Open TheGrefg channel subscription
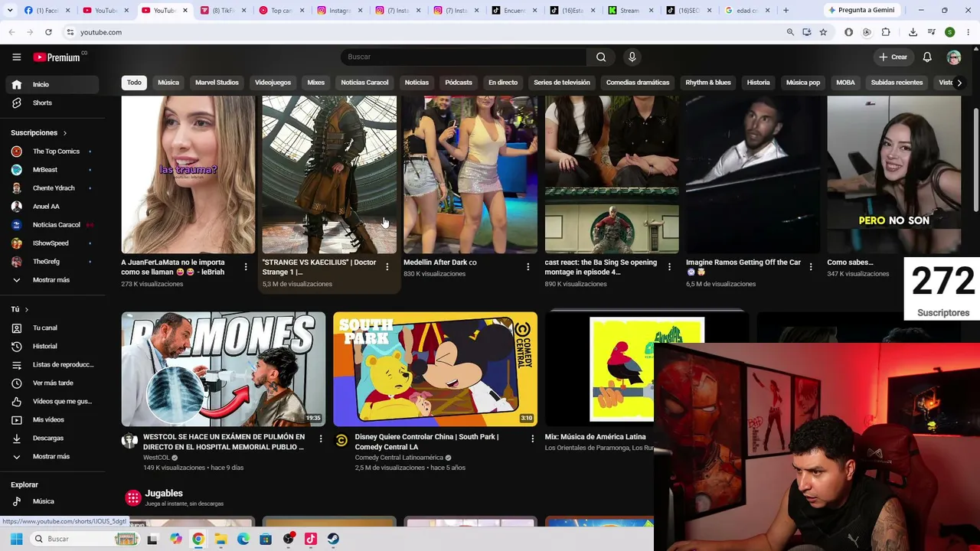The image size is (980, 551). [51, 262]
